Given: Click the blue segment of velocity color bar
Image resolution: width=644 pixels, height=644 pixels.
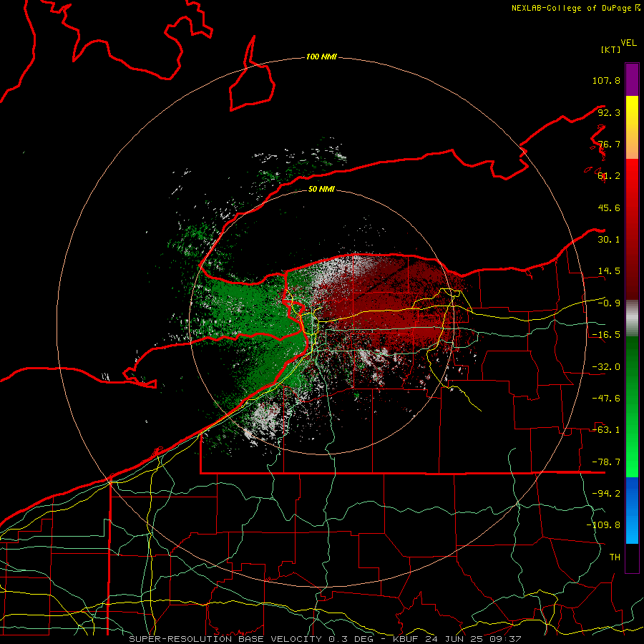Looking at the screenshot, I should coord(632,510).
